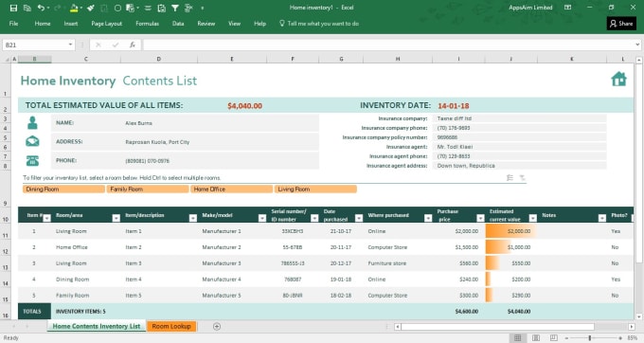The height and width of the screenshot is (343, 644).
Task: Click inside the formula bar input
Action: pyautogui.click(x=388, y=45)
